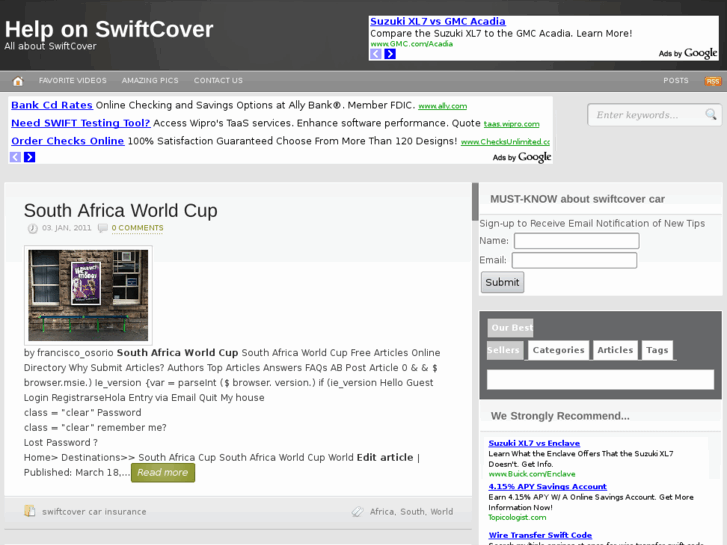
Task: Click the tag icon beside Africa
Action: tap(357, 512)
